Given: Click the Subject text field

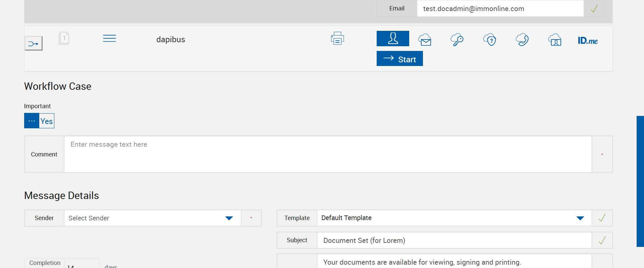Looking at the screenshot, I should 454,240.
